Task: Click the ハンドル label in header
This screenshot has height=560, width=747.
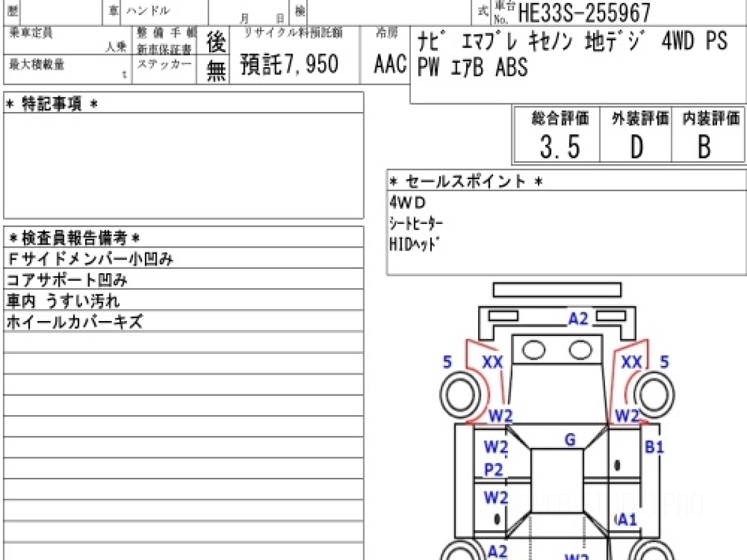Action: (x=148, y=11)
